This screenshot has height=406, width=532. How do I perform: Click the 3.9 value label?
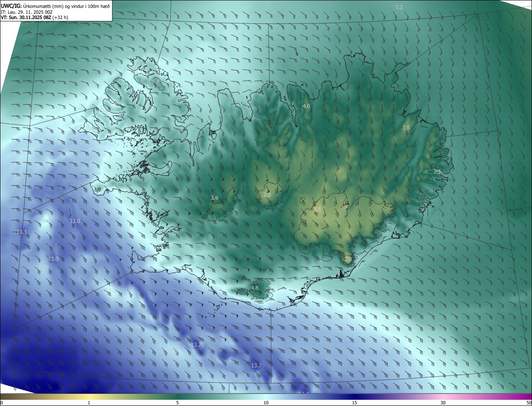click(214, 198)
